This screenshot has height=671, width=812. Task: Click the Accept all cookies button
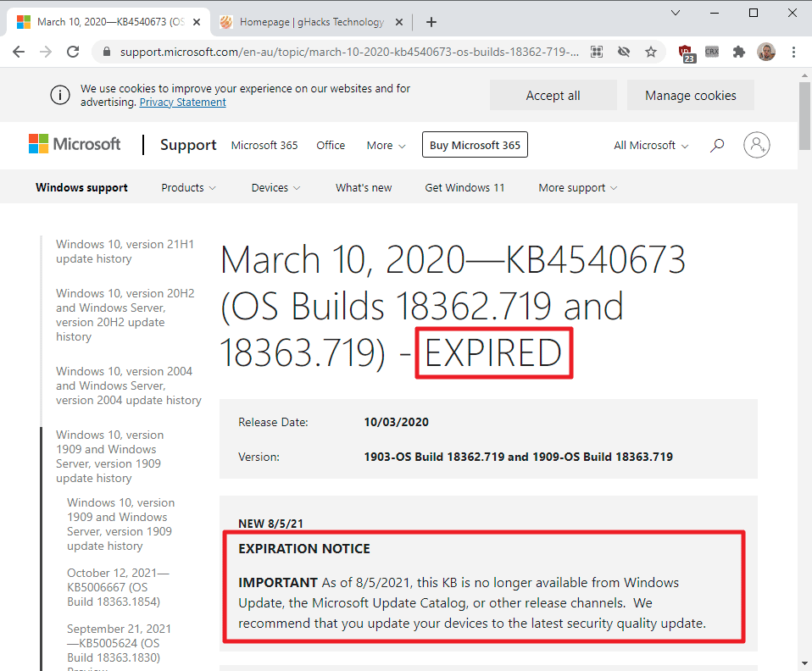coord(553,95)
